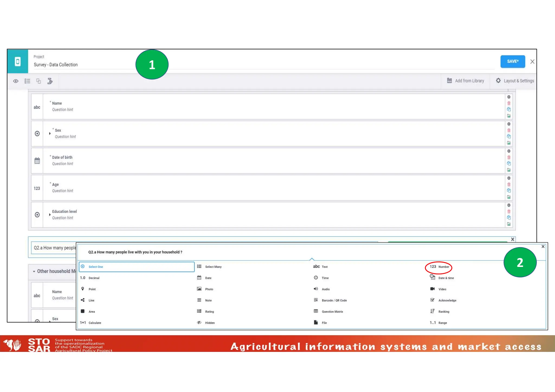
Task: Choose Acknowledge question type
Action: 447,300
